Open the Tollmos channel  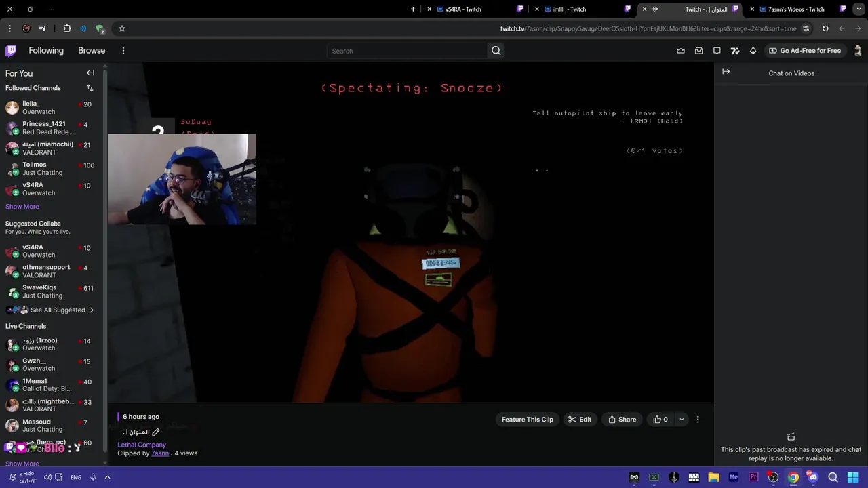pyautogui.click(x=52, y=169)
